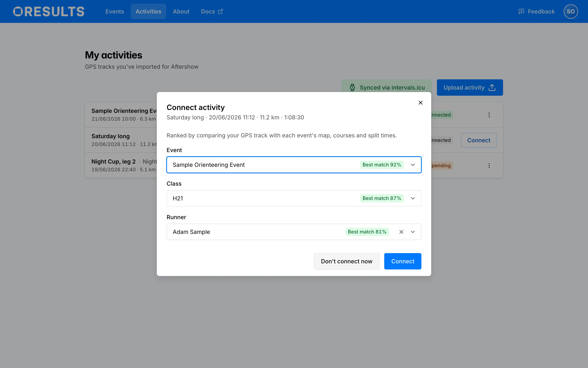Viewport: 588px width, 368px height.
Task: Click the Feedback link
Action: pyautogui.click(x=536, y=11)
